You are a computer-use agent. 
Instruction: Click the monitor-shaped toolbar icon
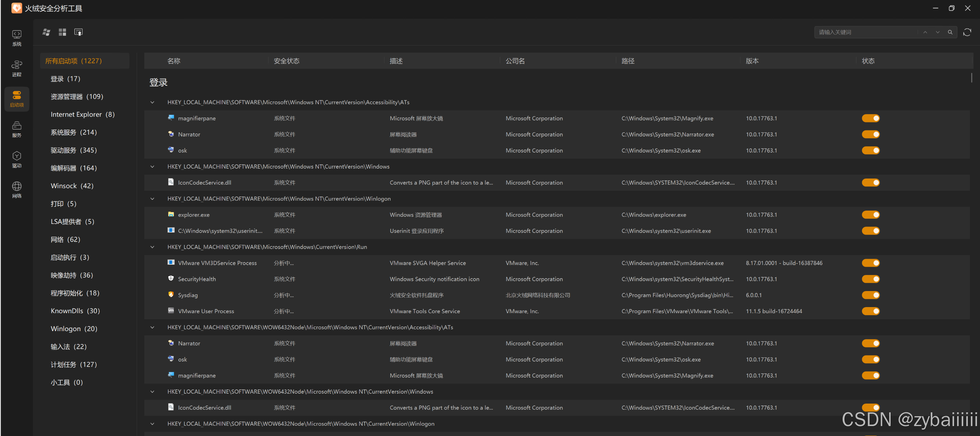(x=78, y=32)
